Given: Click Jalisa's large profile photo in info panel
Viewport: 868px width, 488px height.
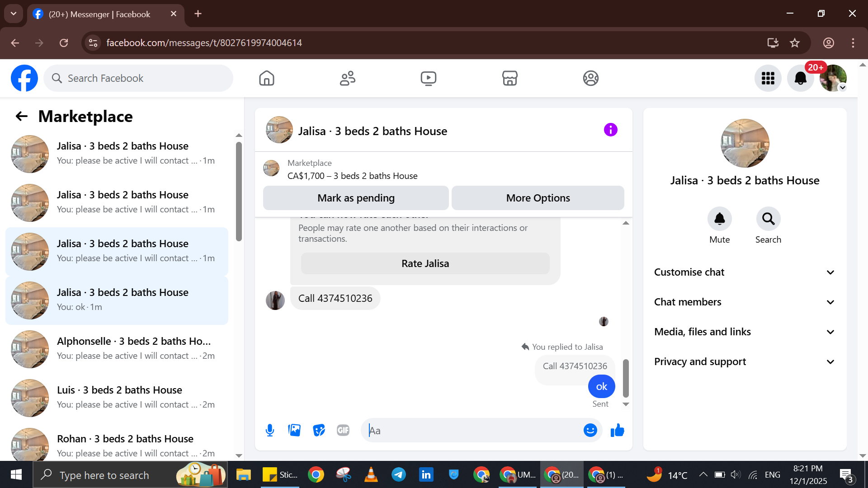Looking at the screenshot, I should 745,143.
